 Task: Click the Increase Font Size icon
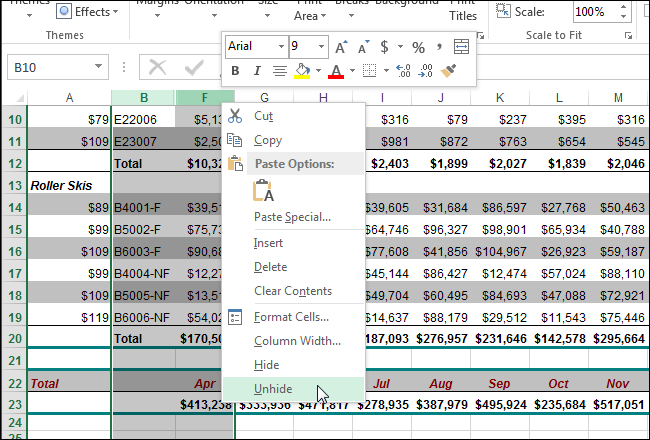[x=342, y=47]
